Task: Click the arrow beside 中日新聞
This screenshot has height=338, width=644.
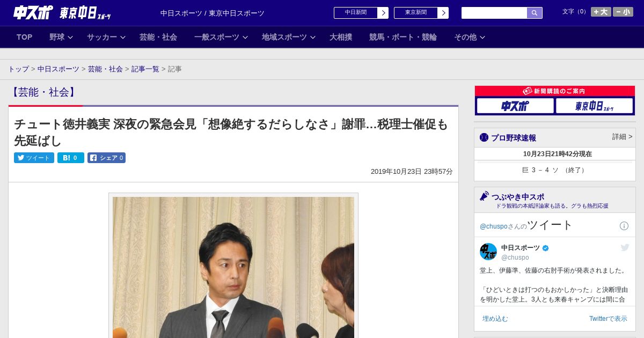Action: tap(383, 13)
